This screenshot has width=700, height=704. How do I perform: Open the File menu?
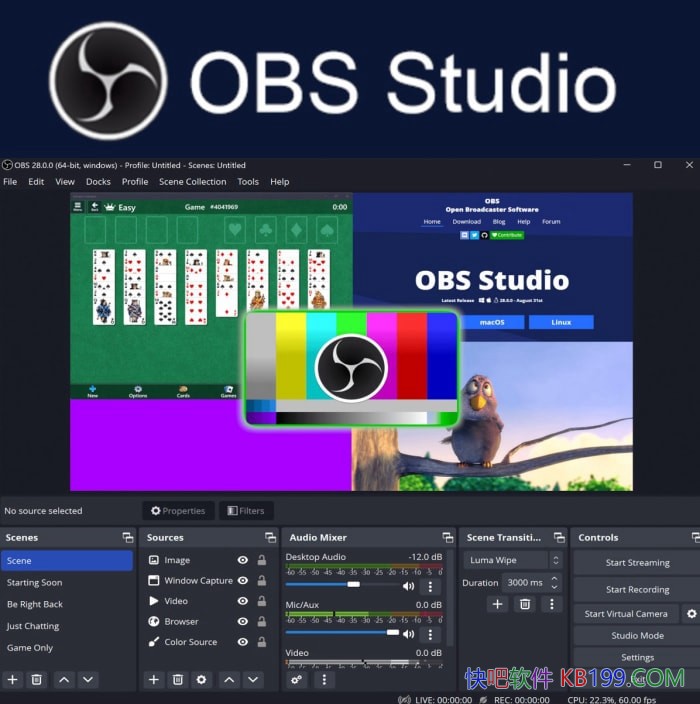tap(10, 182)
